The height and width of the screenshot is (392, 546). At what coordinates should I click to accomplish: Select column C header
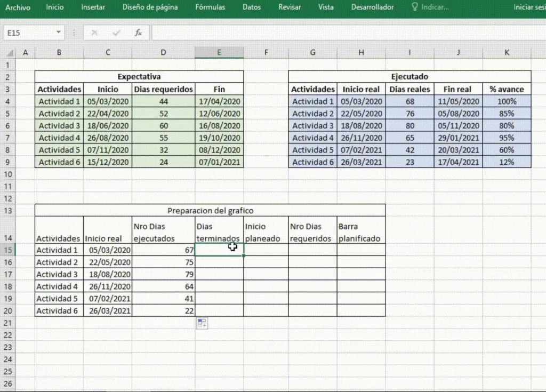coord(108,53)
